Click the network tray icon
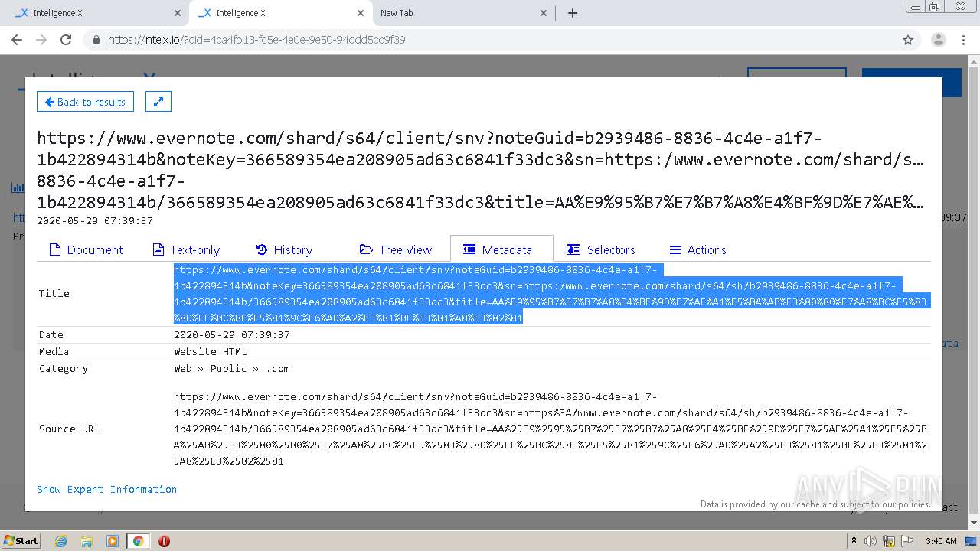The width and height of the screenshot is (980, 551). click(889, 540)
